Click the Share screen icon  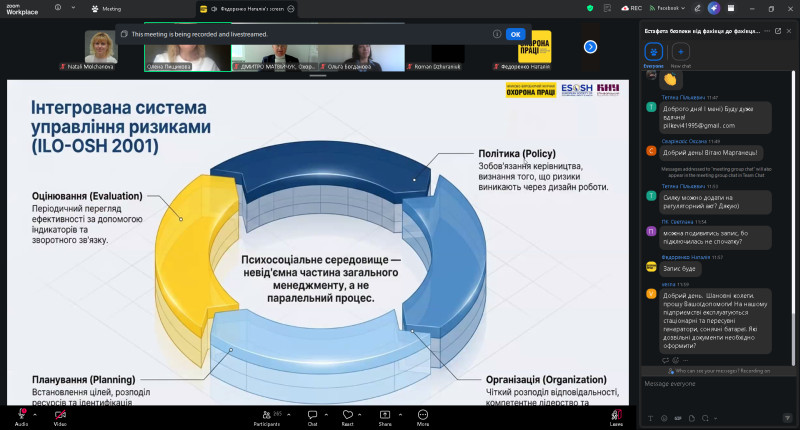385,413
